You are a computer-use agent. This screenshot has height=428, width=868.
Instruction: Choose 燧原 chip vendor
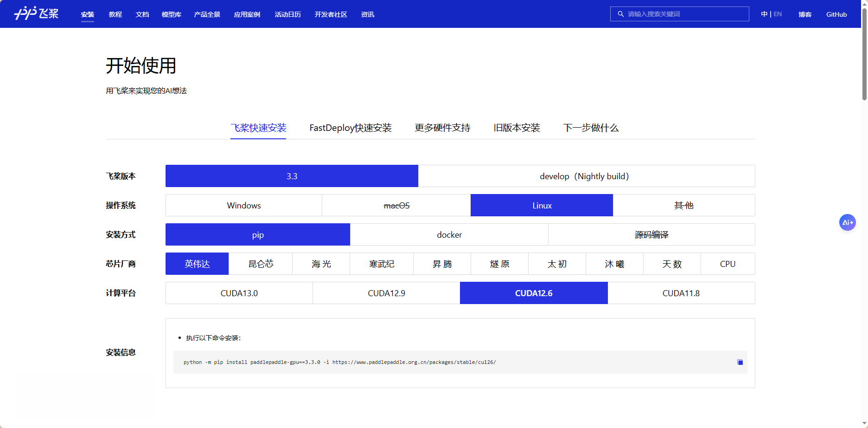[x=500, y=264]
